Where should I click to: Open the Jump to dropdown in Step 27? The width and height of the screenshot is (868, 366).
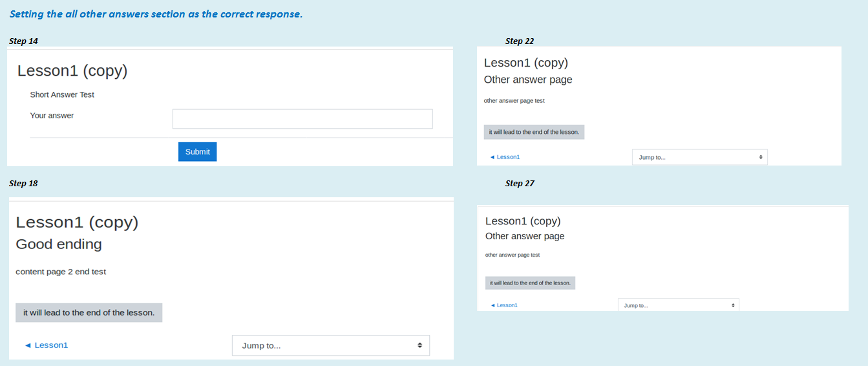(x=679, y=305)
